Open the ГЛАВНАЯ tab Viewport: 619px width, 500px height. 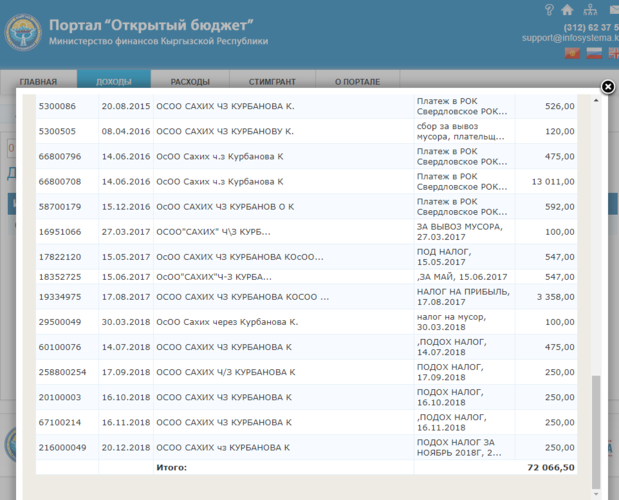pos(38,81)
